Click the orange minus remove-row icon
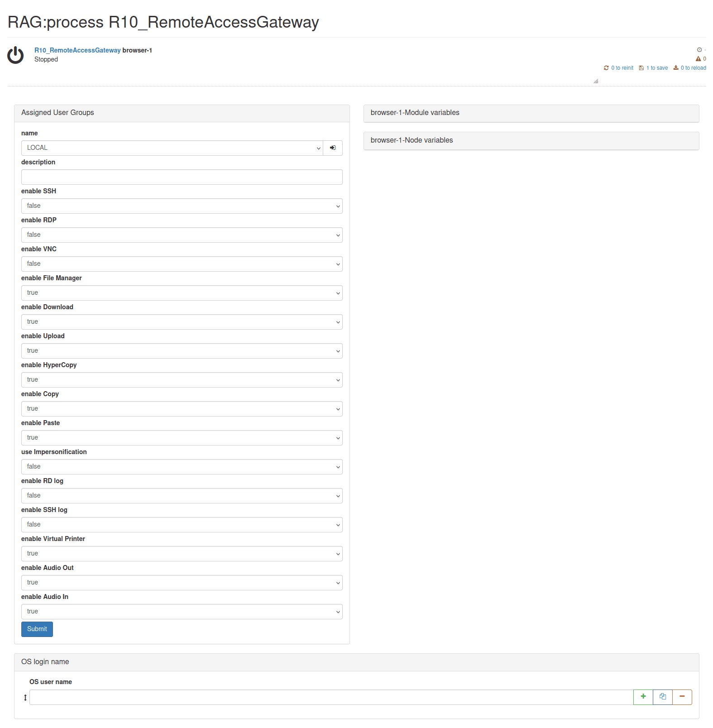Screen dimensions: 713x728 (x=682, y=697)
